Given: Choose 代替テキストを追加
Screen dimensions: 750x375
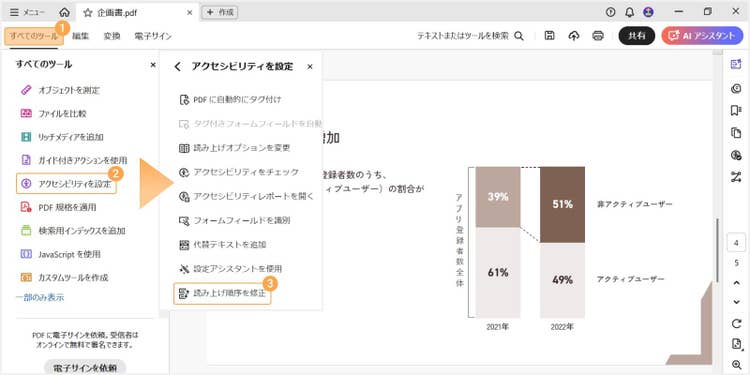Looking at the screenshot, I should coord(222,245).
